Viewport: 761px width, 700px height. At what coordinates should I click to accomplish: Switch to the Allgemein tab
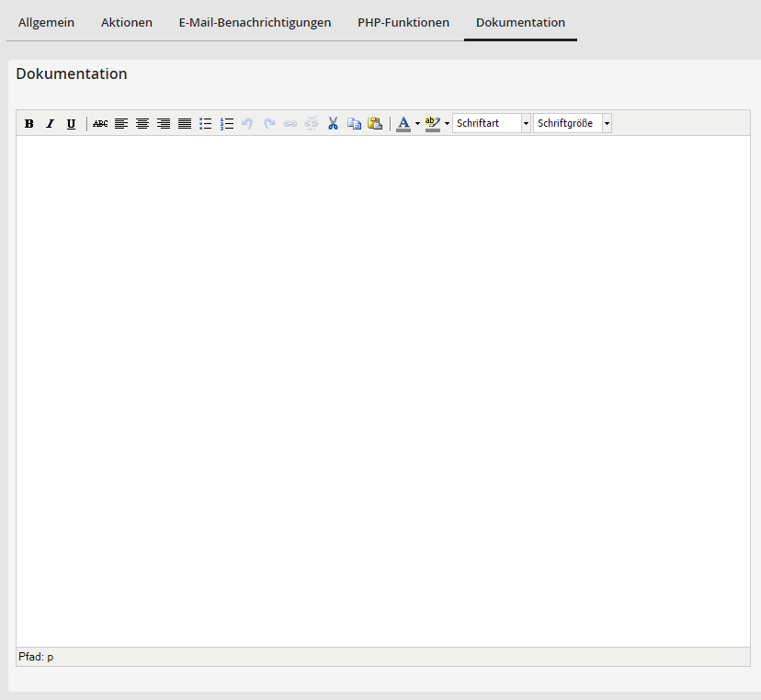pos(46,22)
